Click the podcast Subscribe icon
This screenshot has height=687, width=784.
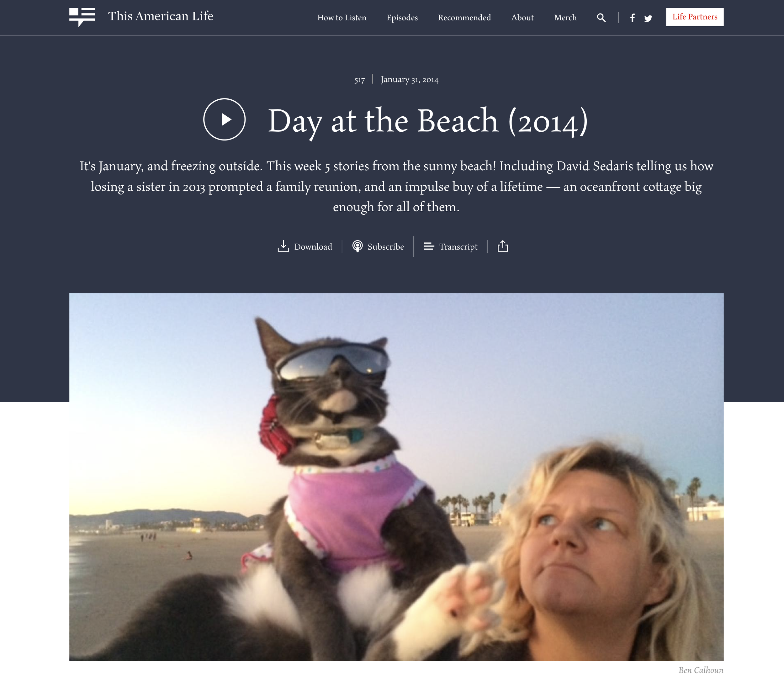coord(357,246)
